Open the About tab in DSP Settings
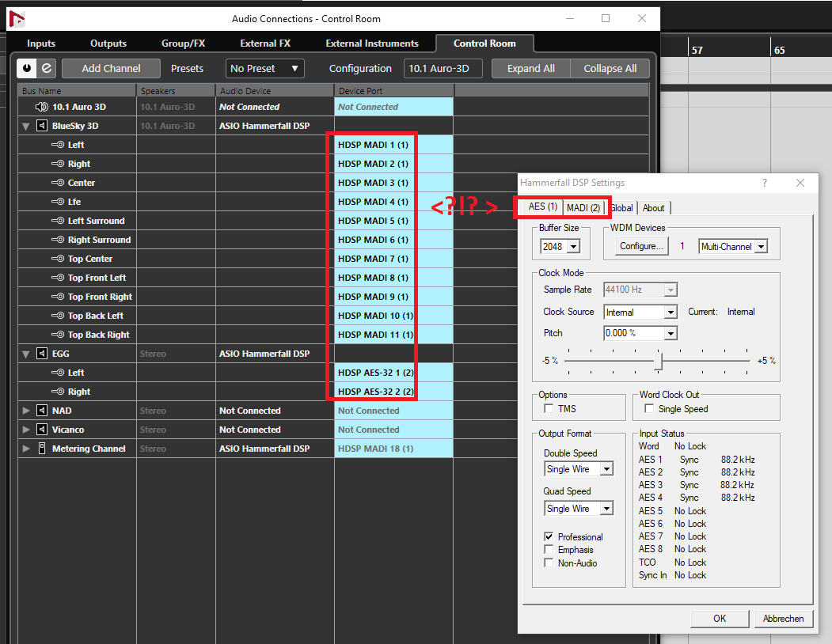 (653, 208)
